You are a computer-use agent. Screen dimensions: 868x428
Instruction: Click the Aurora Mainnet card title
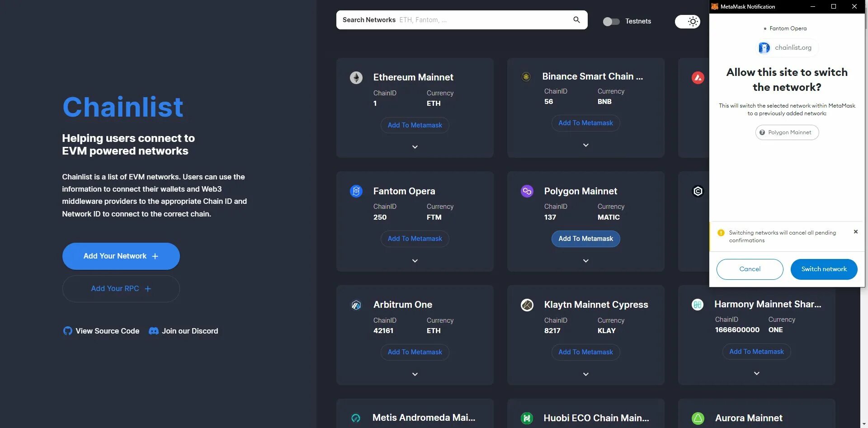tap(749, 418)
